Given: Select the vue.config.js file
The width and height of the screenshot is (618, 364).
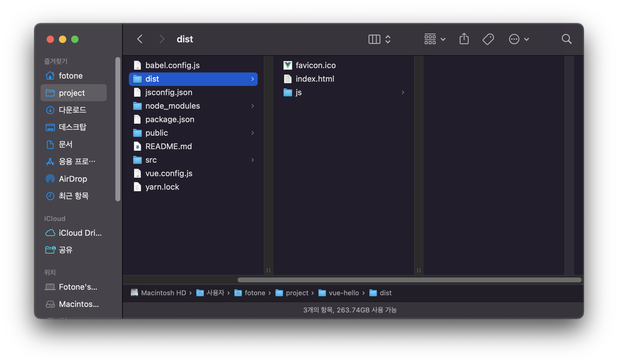Looking at the screenshot, I should (x=193, y=173).
